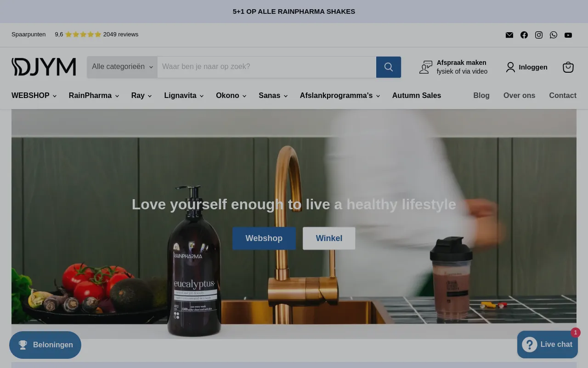Viewport: 588px width, 368px height.
Task: Start a Live chat
Action: (548, 345)
